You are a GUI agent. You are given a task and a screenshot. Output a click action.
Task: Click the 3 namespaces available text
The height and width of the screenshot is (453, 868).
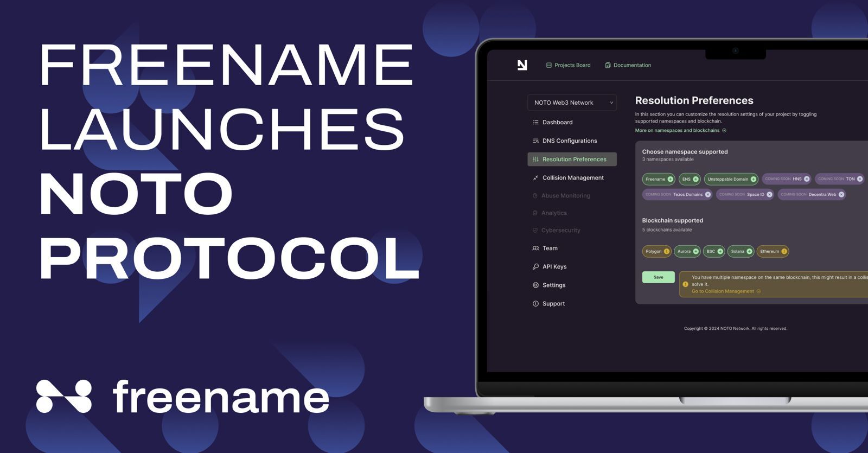[x=668, y=159]
